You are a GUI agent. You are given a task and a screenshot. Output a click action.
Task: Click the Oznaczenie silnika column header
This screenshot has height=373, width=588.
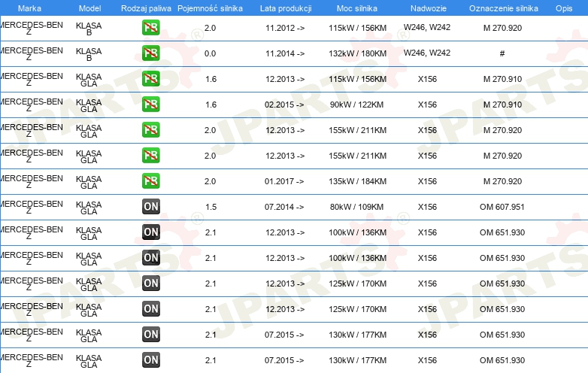pyautogui.click(x=504, y=8)
